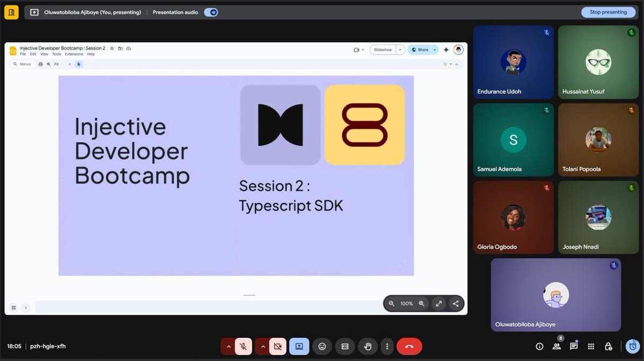Select Oluwatobiloba Ajiboye's self-view tile
Screen dimensions: 644x361
pos(556,295)
